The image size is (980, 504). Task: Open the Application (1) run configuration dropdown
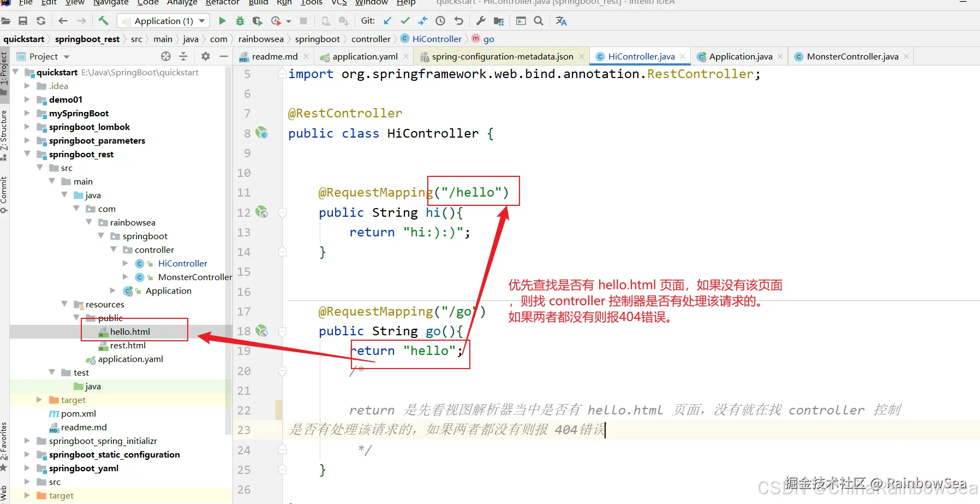coord(164,21)
